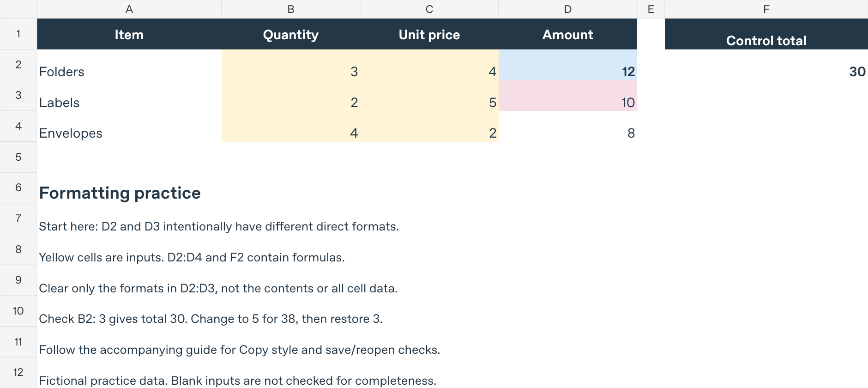This screenshot has width=868, height=388.
Task: Select Envelopes amount cell showing 8
Action: [568, 127]
